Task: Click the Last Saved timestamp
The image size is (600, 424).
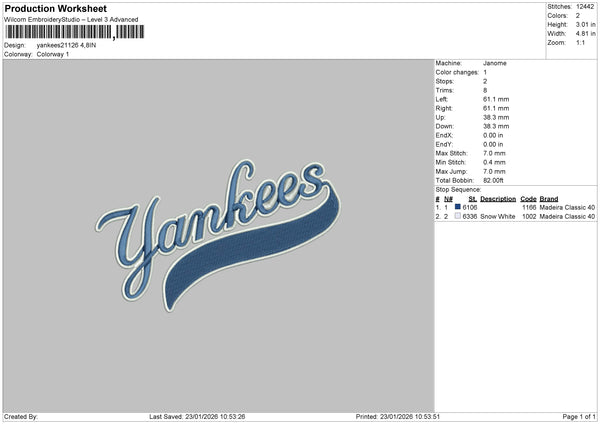Action: coord(197,416)
